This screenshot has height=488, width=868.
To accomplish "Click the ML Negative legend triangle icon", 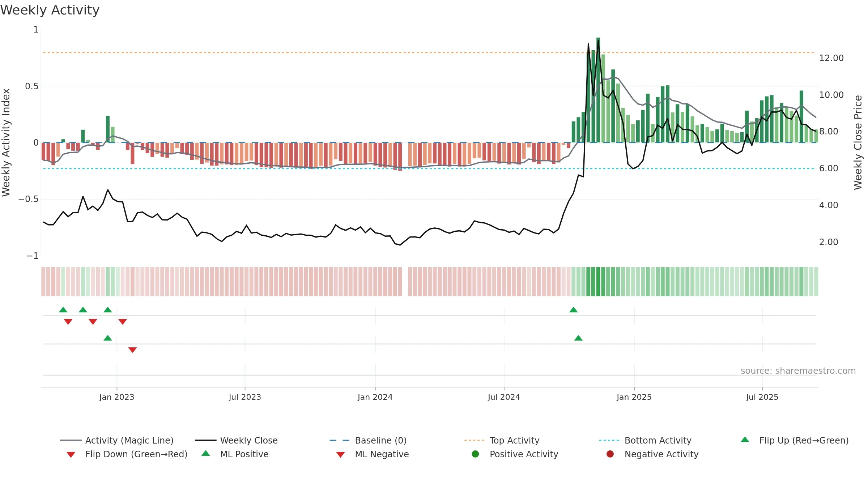I will click(x=340, y=455).
